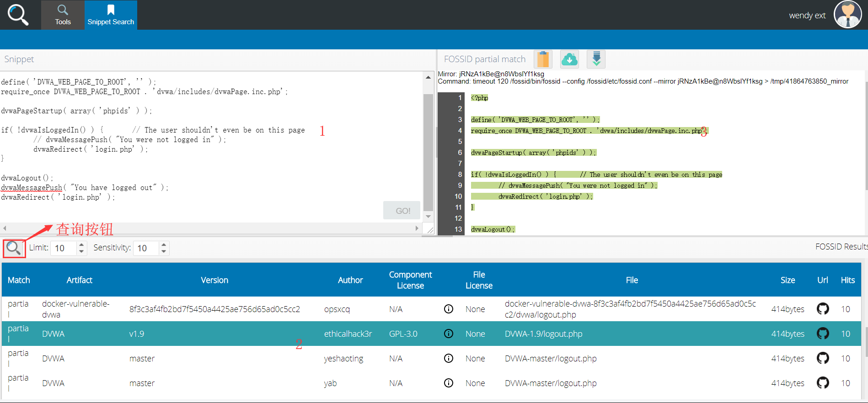Viewport: 868px width, 403px height.
Task: Open GitHub link in yab row
Action: (x=823, y=383)
